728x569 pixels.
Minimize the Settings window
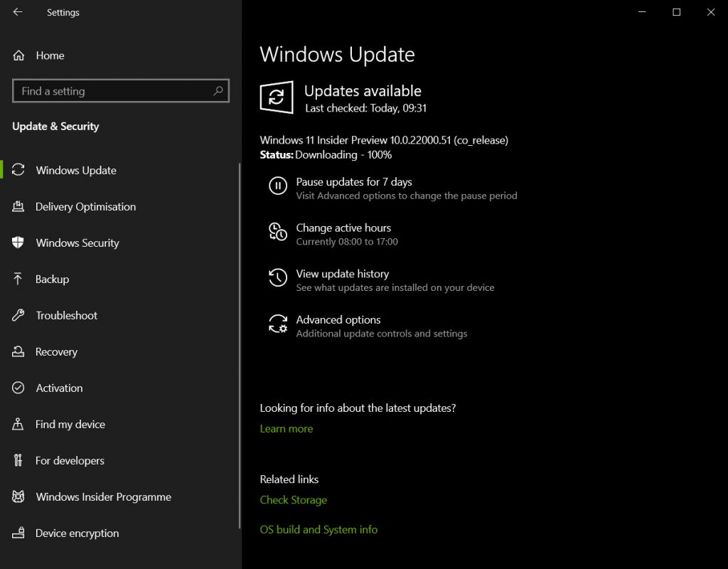click(x=642, y=12)
